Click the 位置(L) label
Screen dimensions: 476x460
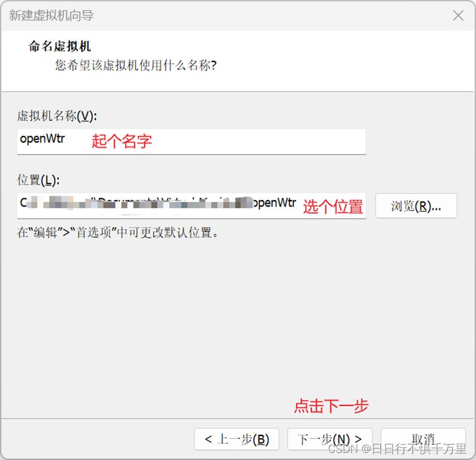38,180
